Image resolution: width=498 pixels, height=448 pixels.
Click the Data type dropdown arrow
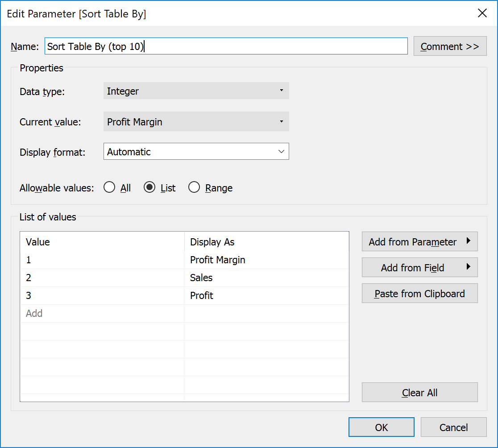click(282, 91)
